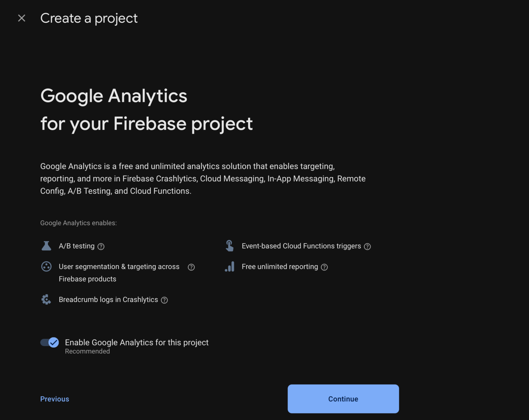The width and height of the screenshot is (529, 420).
Task: Click the "Event-based Cloud Functions triggers" text
Action: [301, 246]
